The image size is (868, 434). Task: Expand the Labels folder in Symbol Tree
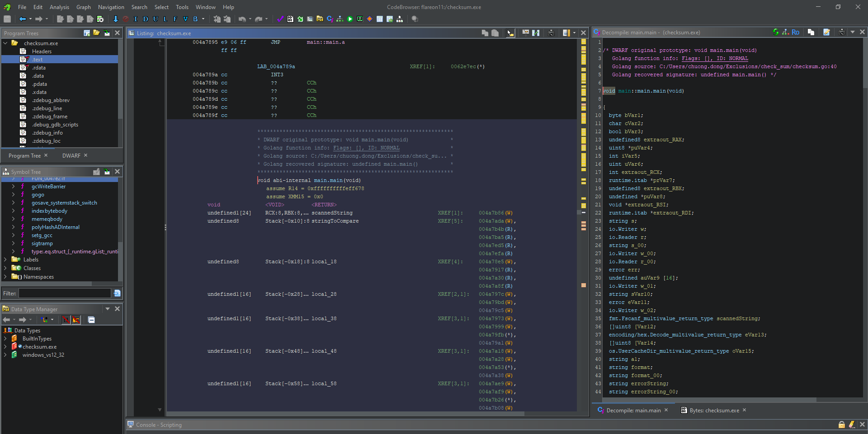[x=5, y=260]
